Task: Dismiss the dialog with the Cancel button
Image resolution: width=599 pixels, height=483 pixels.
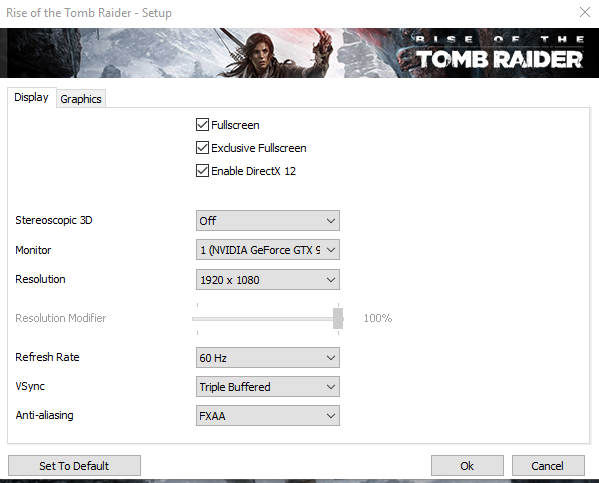Action: tap(548, 466)
